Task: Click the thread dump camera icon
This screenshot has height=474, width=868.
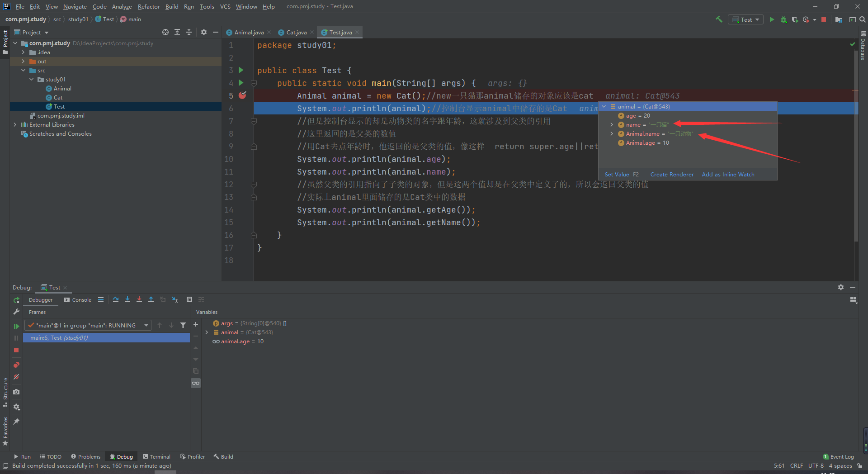Action: tap(16, 392)
